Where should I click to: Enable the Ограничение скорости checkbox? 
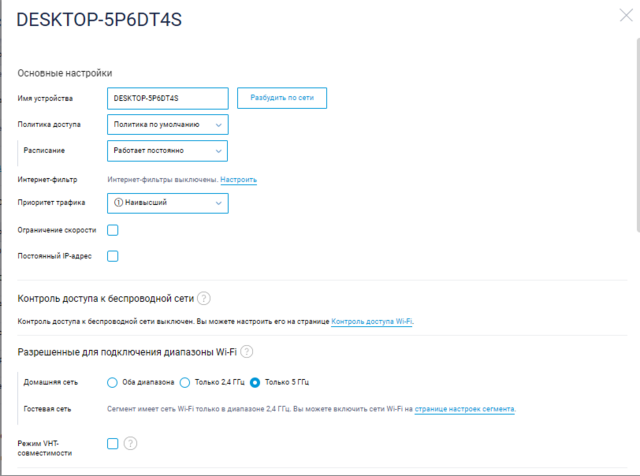(x=113, y=230)
